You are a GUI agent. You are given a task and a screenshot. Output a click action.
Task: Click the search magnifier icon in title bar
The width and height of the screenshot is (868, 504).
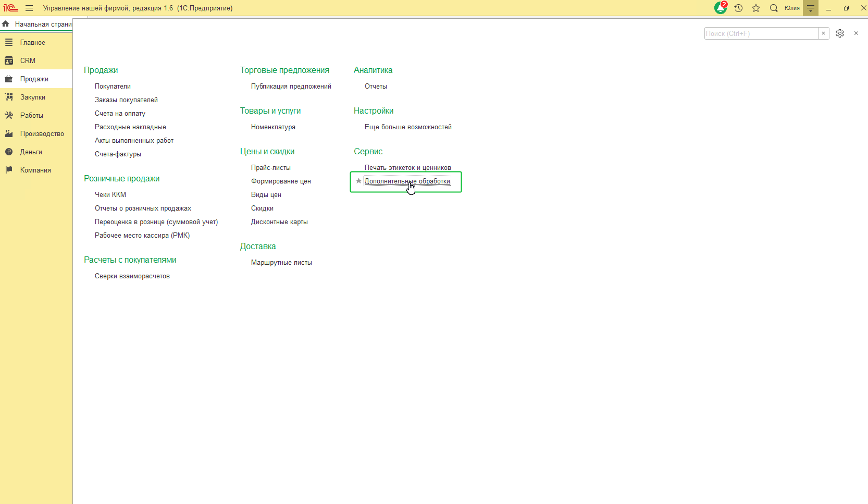(x=774, y=8)
